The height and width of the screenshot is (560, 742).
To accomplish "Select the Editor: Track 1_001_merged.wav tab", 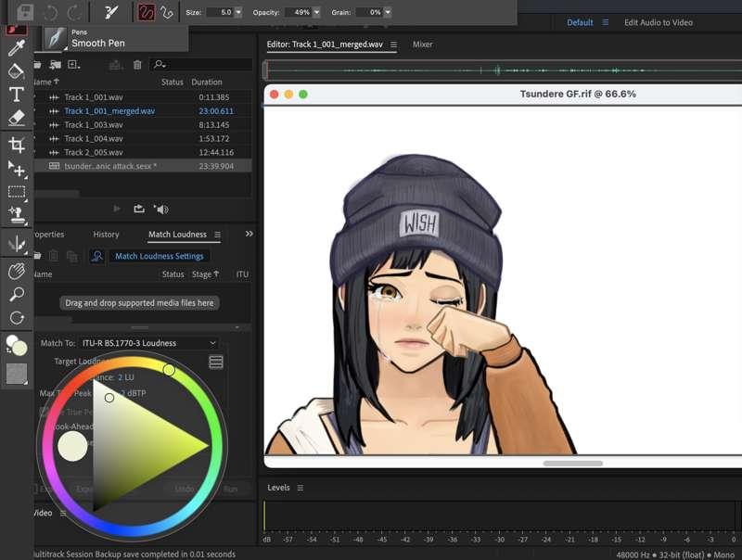I will pos(325,44).
